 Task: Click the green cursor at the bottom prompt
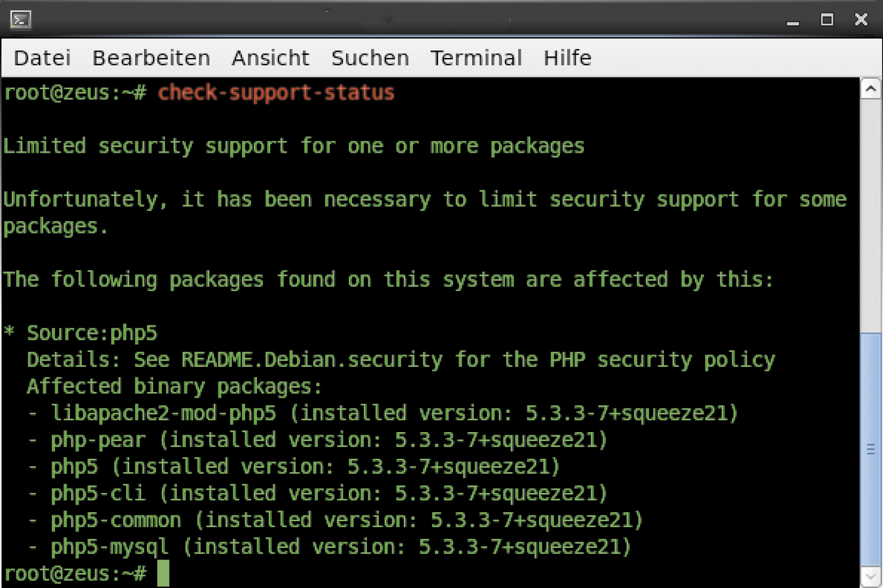click(163, 573)
